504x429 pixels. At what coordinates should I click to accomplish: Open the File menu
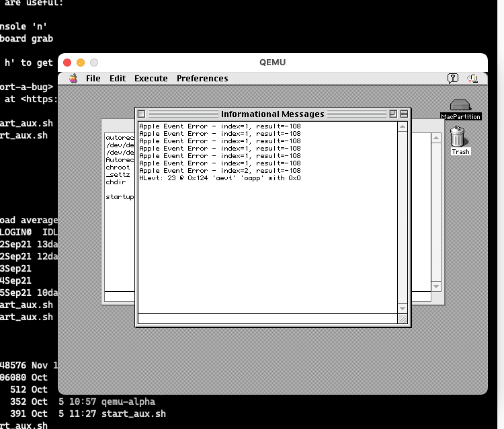coord(93,79)
